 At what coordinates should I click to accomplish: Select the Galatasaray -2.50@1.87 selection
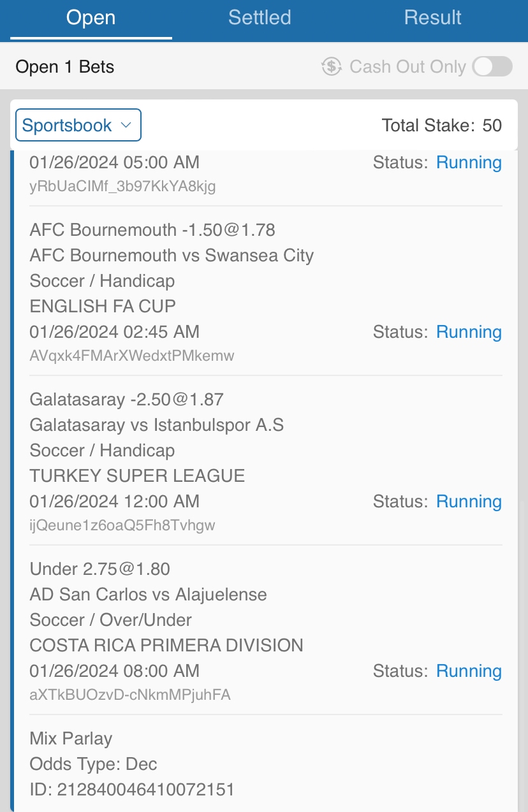click(126, 400)
